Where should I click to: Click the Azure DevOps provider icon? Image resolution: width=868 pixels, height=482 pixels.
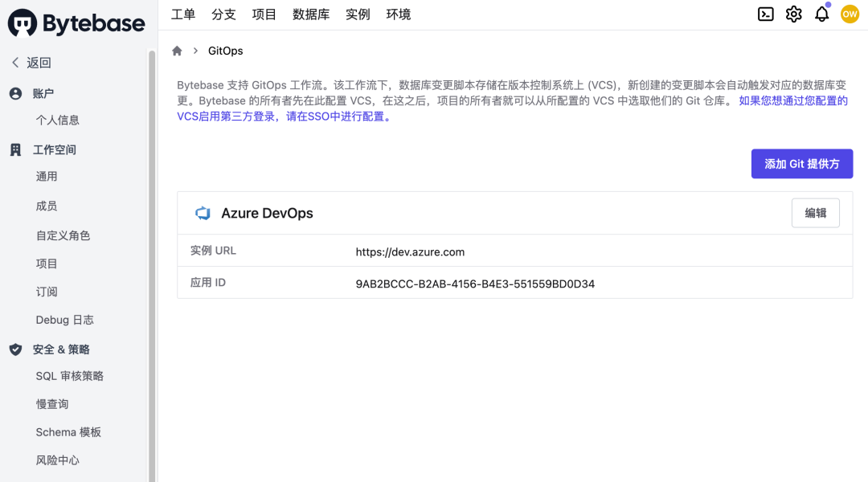click(203, 213)
